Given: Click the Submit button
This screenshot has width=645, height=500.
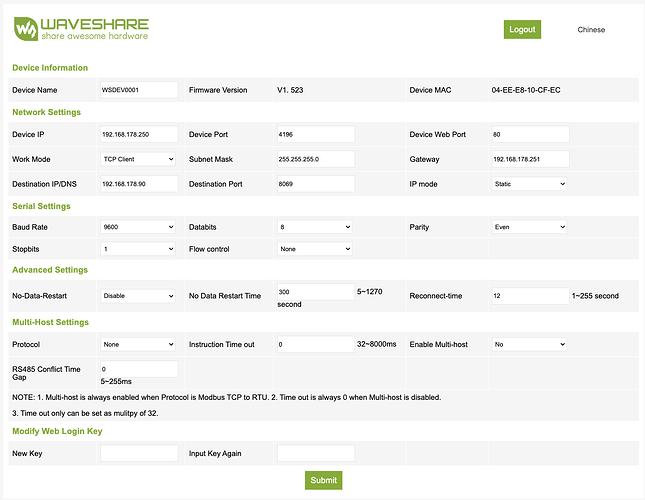Looking at the screenshot, I should click(323, 480).
